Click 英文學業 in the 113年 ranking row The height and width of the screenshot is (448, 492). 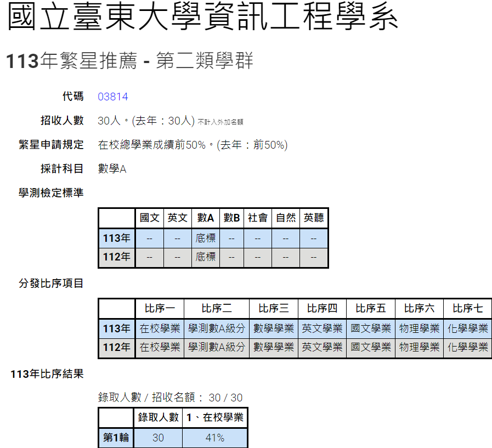pyautogui.click(x=322, y=328)
